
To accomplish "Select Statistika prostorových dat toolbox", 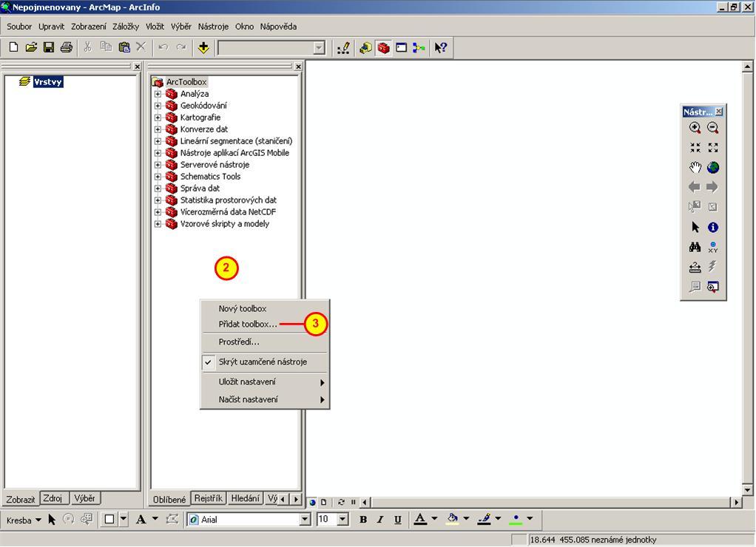I will (x=229, y=200).
